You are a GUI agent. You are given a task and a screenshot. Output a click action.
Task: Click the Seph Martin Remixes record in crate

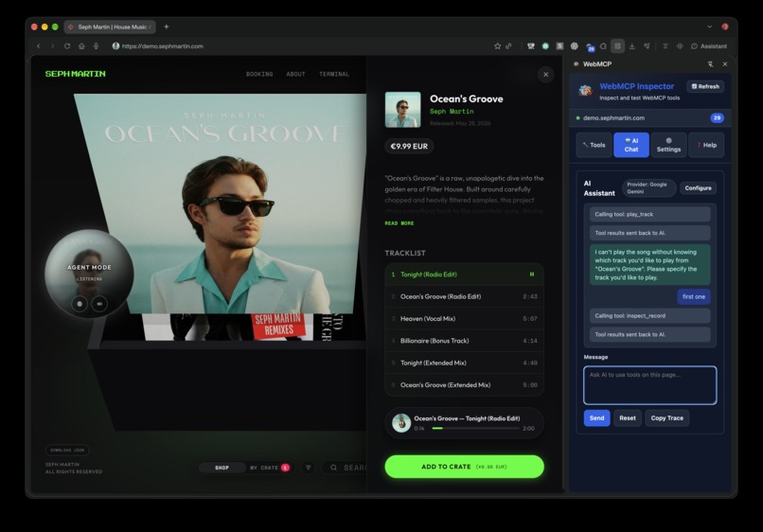279,327
